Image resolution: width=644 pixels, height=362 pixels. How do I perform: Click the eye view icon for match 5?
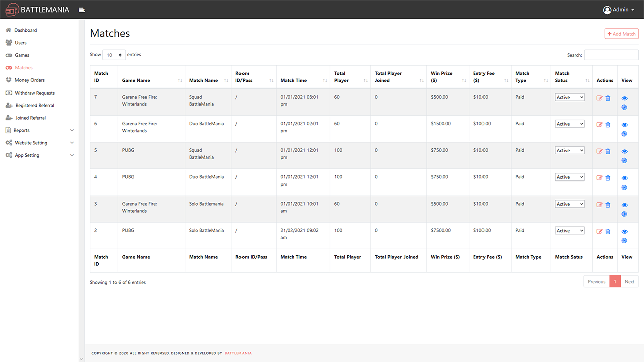(624, 151)
